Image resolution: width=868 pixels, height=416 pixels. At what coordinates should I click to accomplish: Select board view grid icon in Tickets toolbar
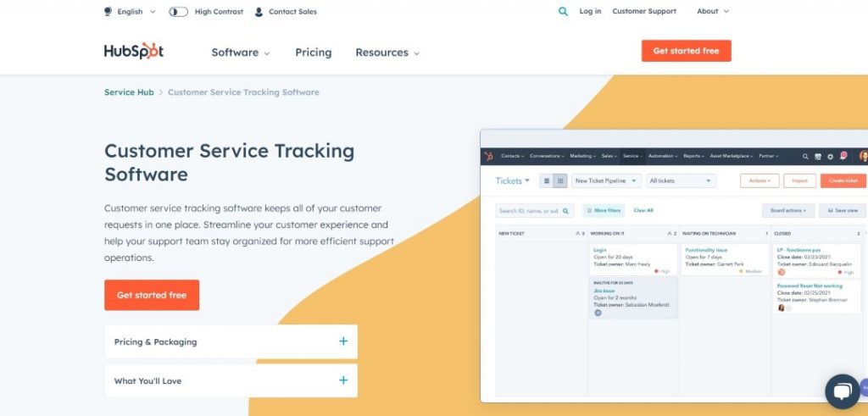560,181
